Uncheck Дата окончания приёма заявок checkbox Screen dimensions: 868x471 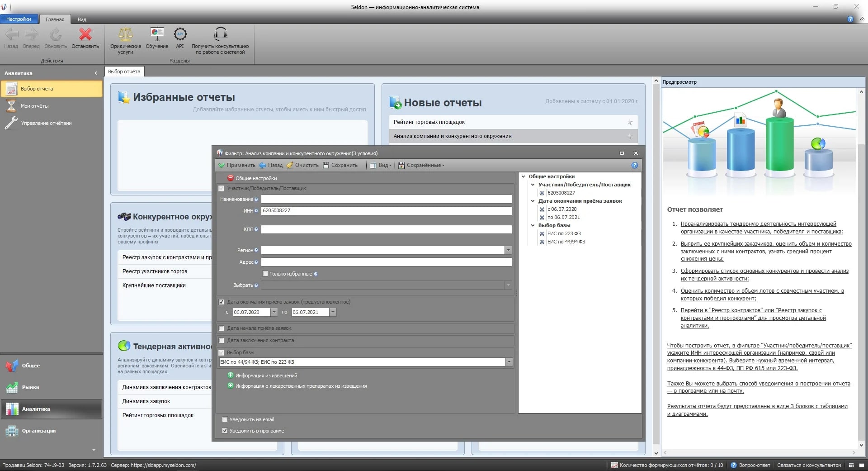click(222, 302)
